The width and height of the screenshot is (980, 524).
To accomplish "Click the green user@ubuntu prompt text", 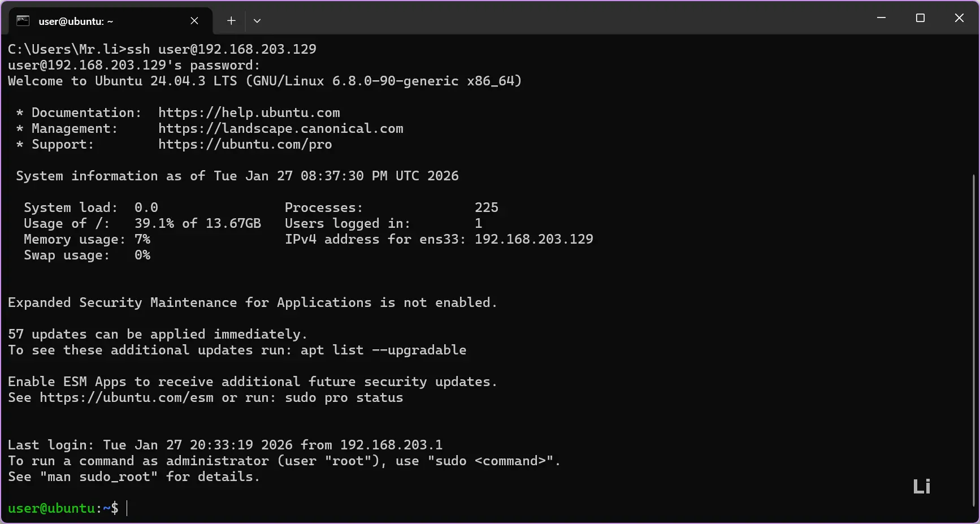I will tap(51, 508).
